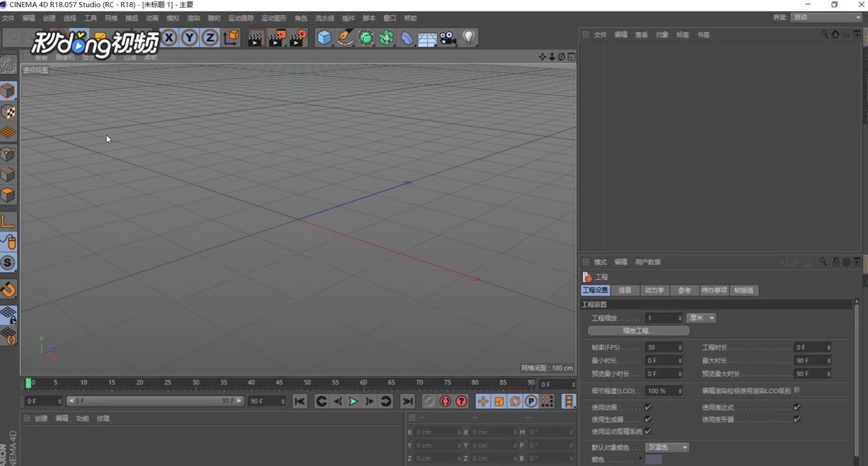
Task: Click the 细节程度(LOD) stepper arrows
Action: pos(680,391)
